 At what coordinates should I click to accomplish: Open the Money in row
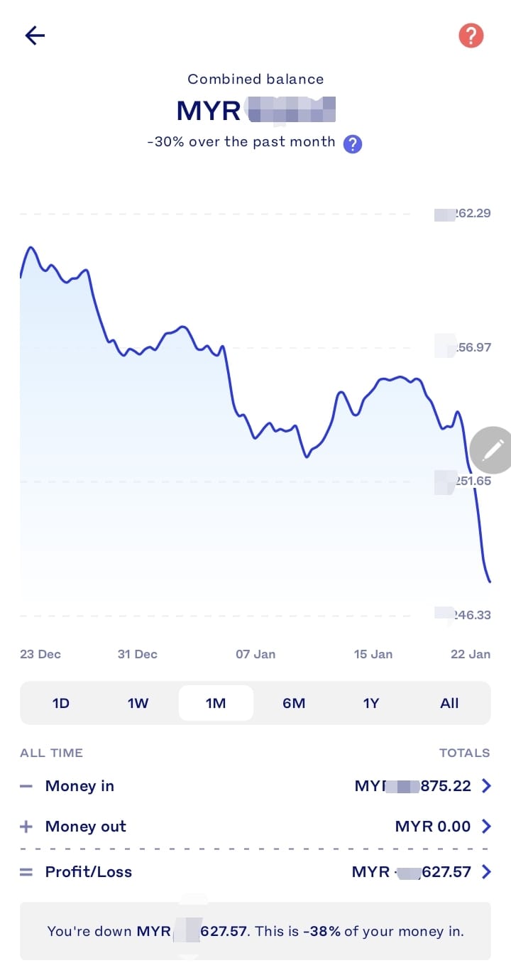255,786
